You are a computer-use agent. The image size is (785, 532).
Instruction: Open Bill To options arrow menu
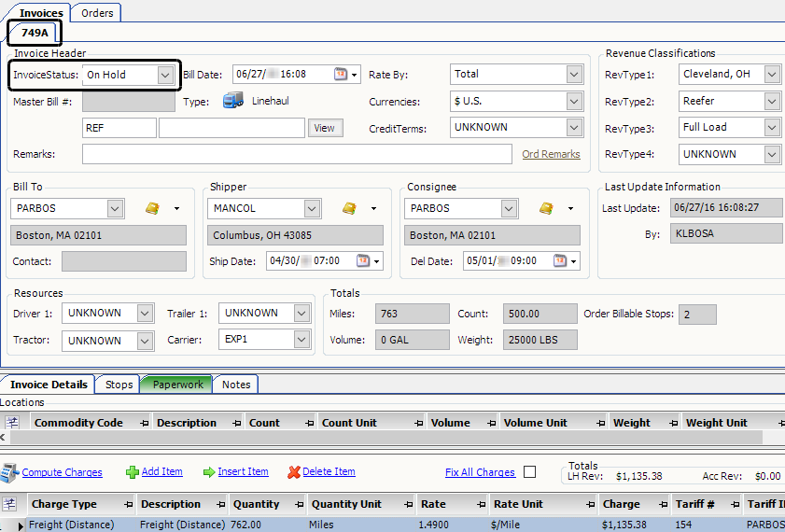pyautogui.click(x=176, y=209)
